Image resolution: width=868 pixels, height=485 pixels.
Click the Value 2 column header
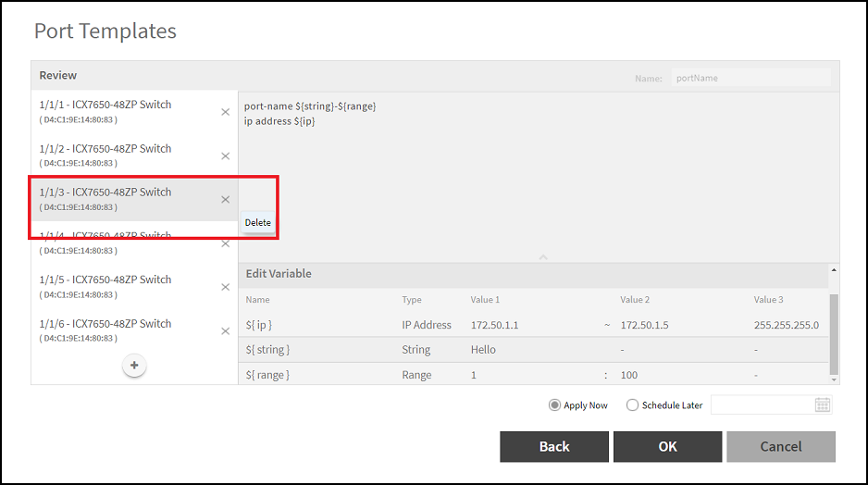[x=635, y=300]
